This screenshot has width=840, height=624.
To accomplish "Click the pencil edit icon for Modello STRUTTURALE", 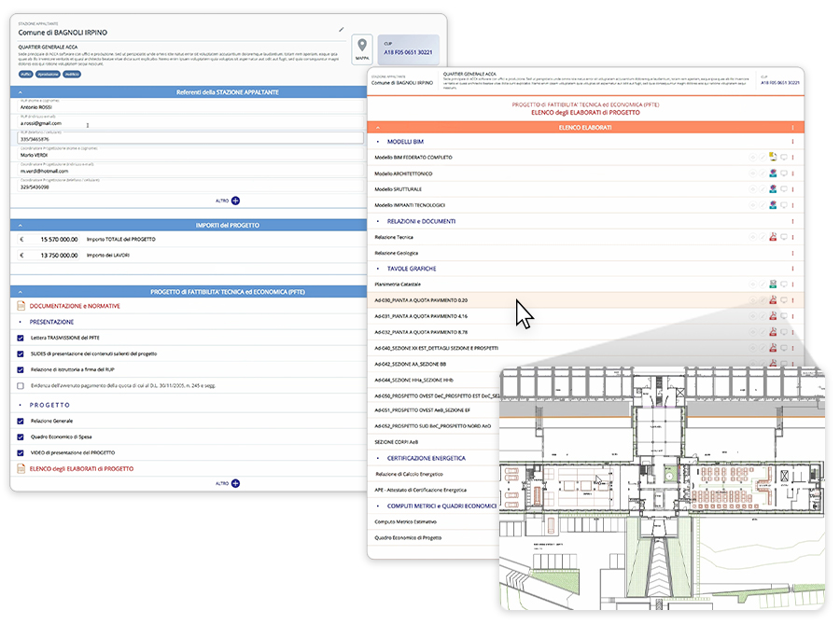I will click(763, 189).
